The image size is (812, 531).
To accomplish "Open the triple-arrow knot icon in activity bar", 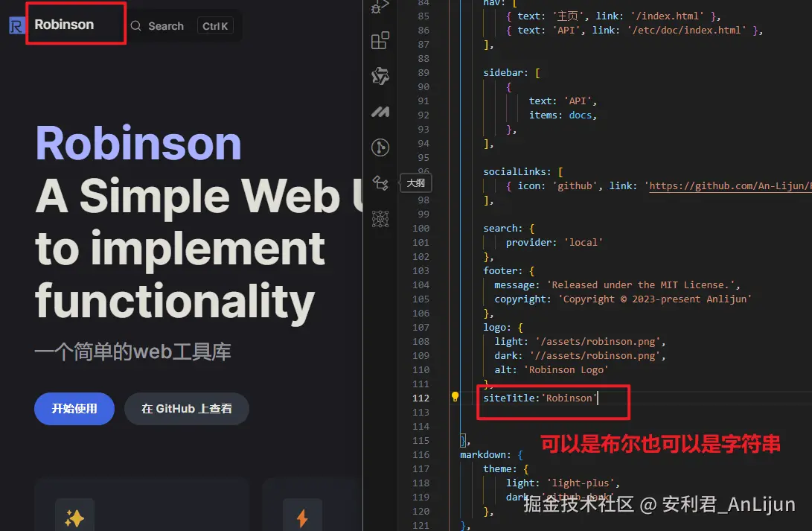I will [380, 76].
